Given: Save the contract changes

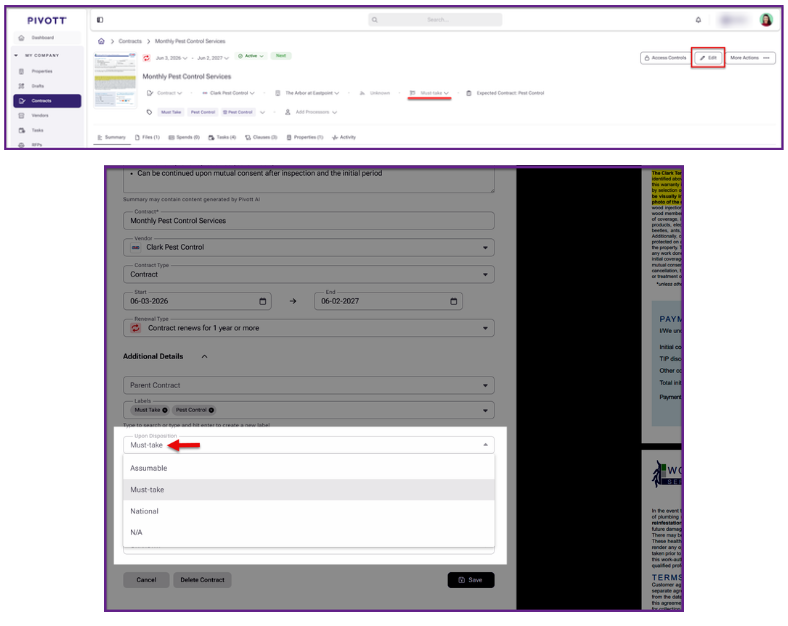Looking at the screenshot, I should point(471,580).
